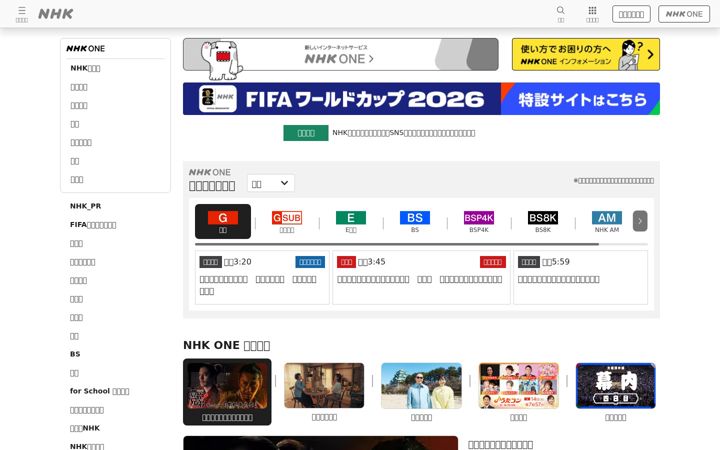Open the sidebar link starting with FIFA
The image size is (720, 450).
click(93, 225)
